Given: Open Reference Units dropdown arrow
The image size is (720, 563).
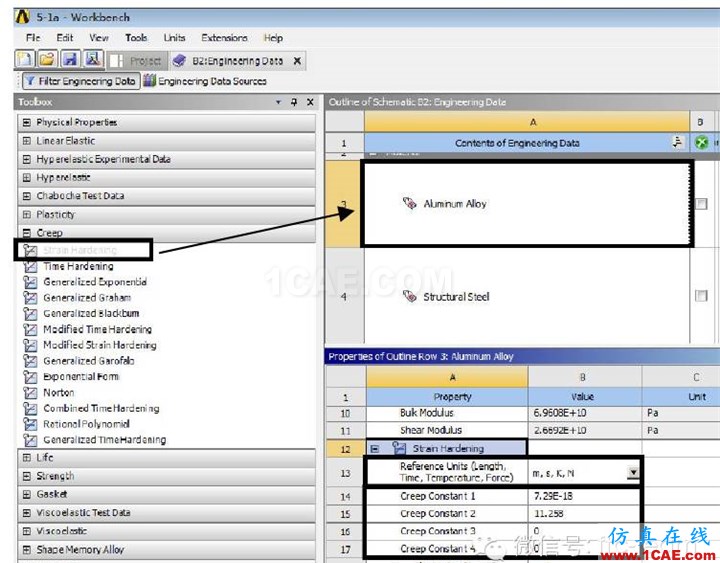Looking at the screenshot, I should (633, 472).
